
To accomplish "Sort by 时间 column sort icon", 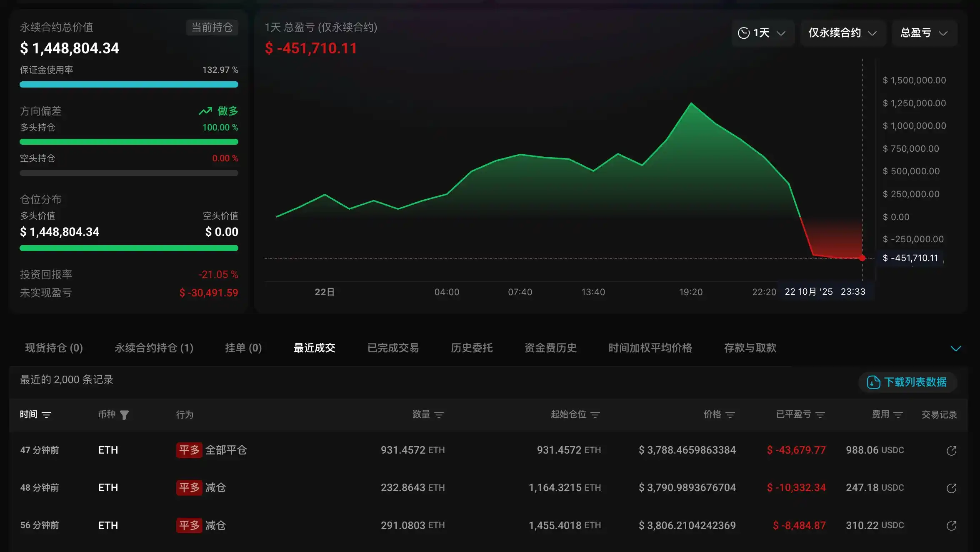I will (47, 415).
